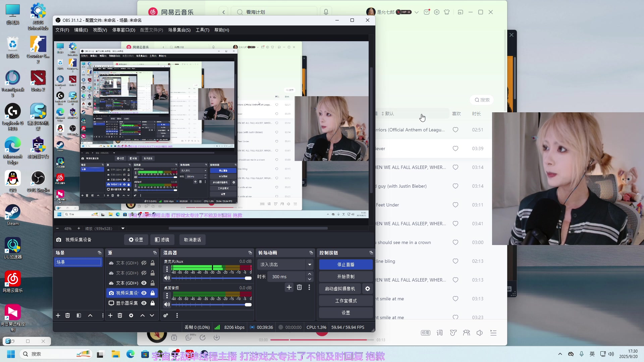The height and width of the screenshot is (362, 644).
Task: Click 取消激活 in source toolbar
Action: [193, 240]
